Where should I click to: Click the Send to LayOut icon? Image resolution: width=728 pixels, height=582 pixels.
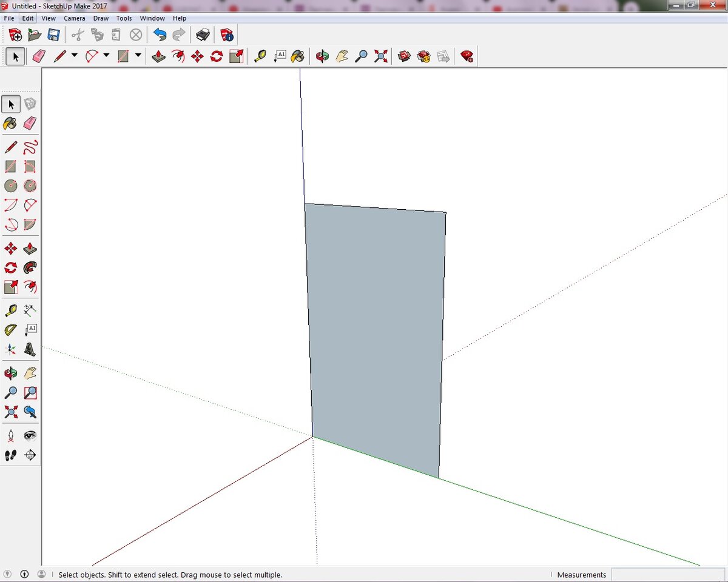(x=443, y=56)
